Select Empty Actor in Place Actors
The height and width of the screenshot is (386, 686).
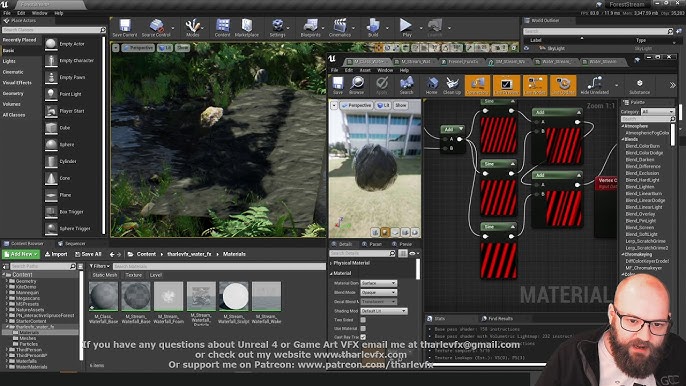(x=73, y=44)
